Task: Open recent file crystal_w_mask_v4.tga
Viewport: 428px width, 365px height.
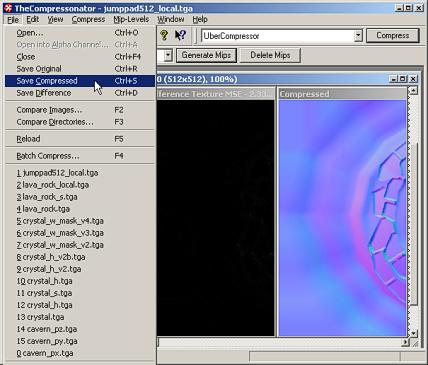Action: (80, 221)
